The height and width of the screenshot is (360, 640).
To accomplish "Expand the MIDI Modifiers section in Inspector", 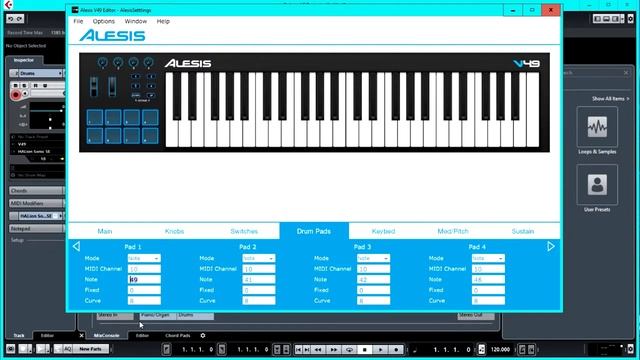I will tap(37, 203).
